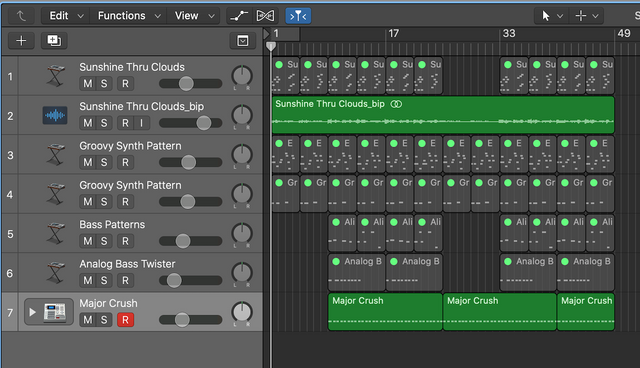The width and height of the screenshot is (640, 368).
Task: Click bar 17 in the ruler
Action: click(x=393, y=33)
